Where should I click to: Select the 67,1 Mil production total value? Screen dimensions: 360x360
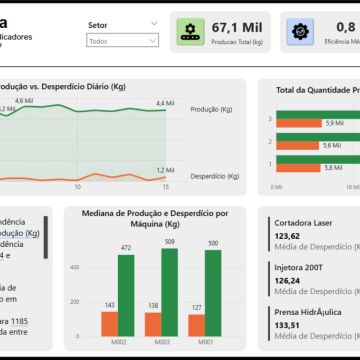coord(237,28)
